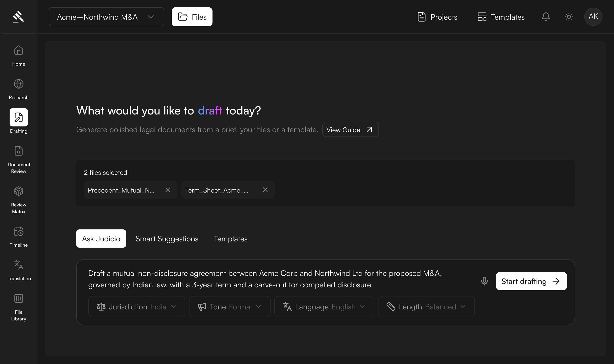Open the View Guide link
This screenshot has height=364, width=614.
click(350, 130)
